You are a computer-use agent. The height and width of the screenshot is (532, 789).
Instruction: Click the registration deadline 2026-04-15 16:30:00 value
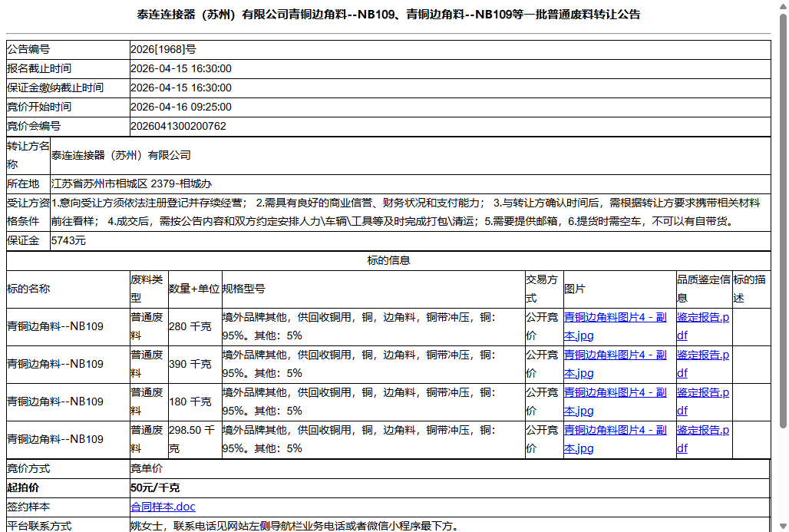180,68
